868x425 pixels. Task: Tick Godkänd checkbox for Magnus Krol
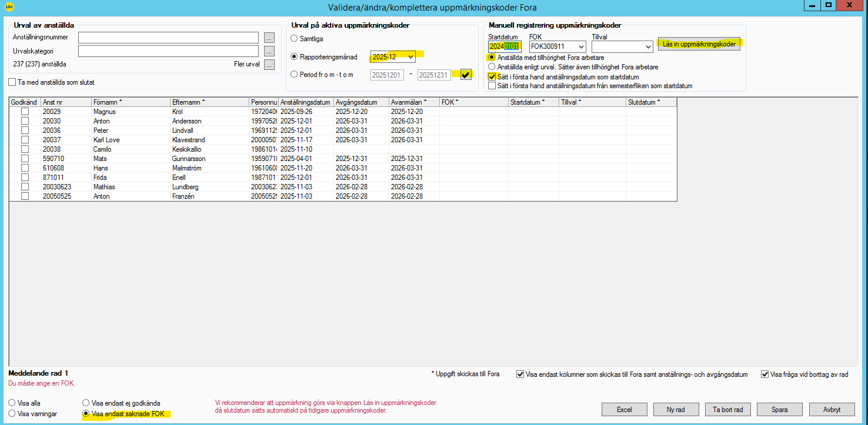(25, 112)
